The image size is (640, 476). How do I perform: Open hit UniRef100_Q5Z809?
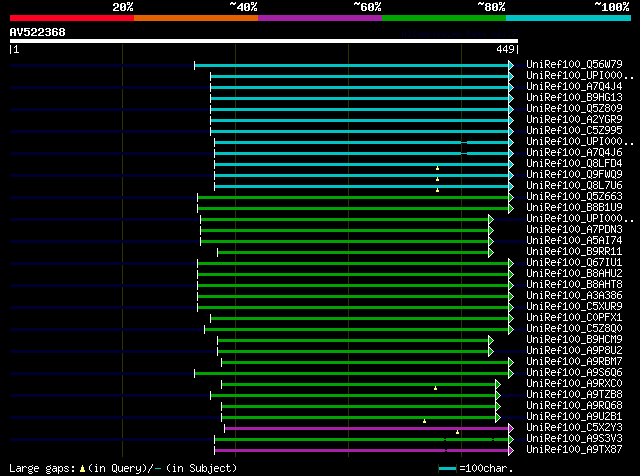pos(574,109)
